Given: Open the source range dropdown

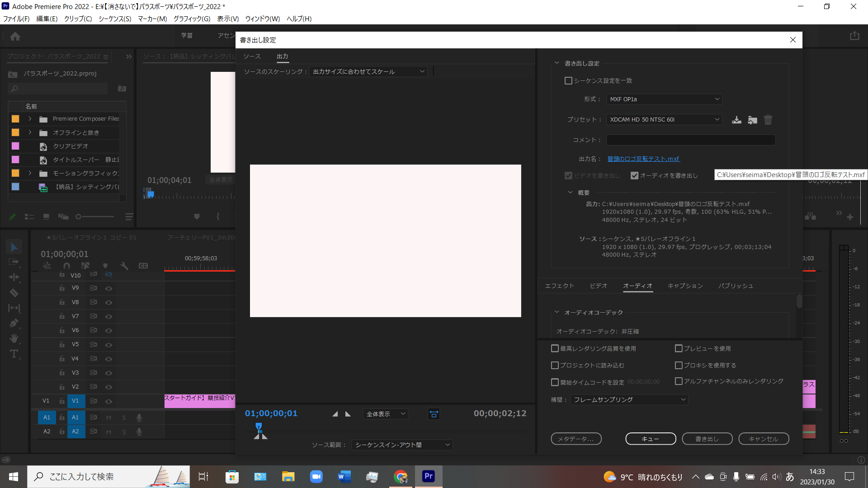Looking at the screenshot, I should [x=402, y=445].
